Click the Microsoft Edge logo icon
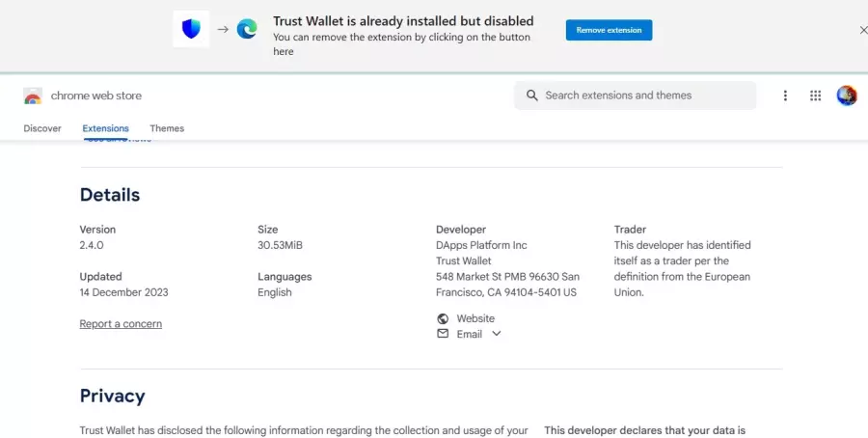The image size is (868, 438). click(247, 29)
